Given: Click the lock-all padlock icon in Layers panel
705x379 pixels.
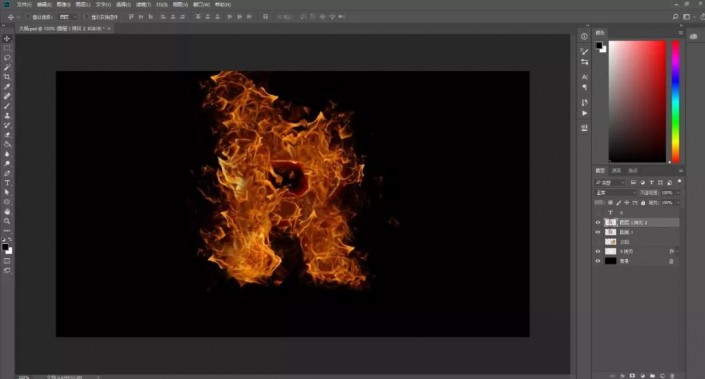Looking at the screenshot, I should (643, 203).
